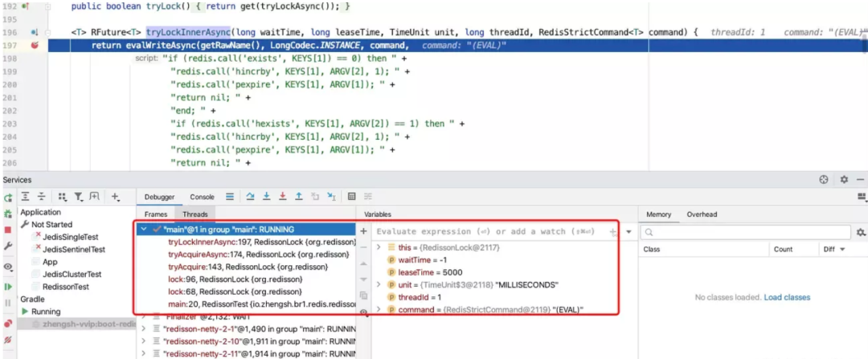
Task: Click the green Debug bug icon
Action: pos(8,214)
